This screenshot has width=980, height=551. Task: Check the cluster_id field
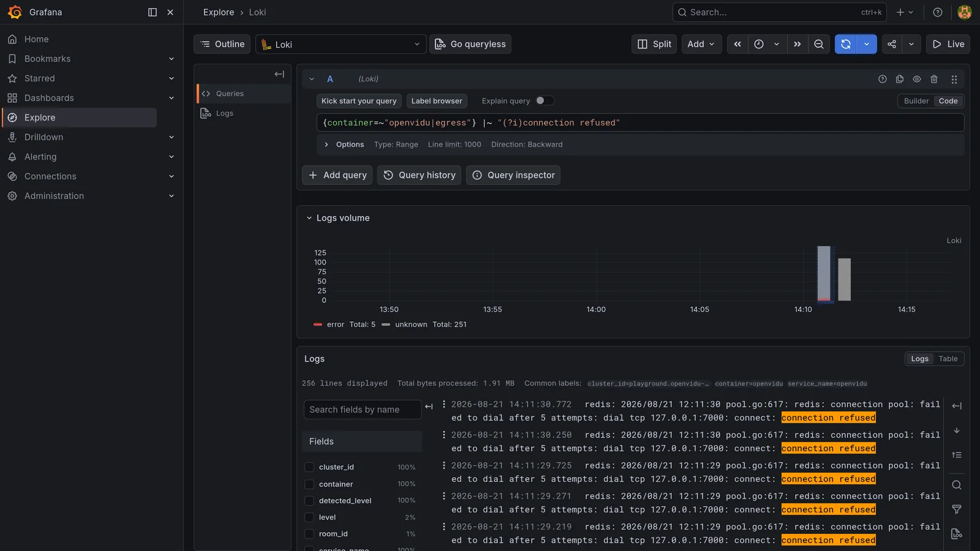pos(309,467)
